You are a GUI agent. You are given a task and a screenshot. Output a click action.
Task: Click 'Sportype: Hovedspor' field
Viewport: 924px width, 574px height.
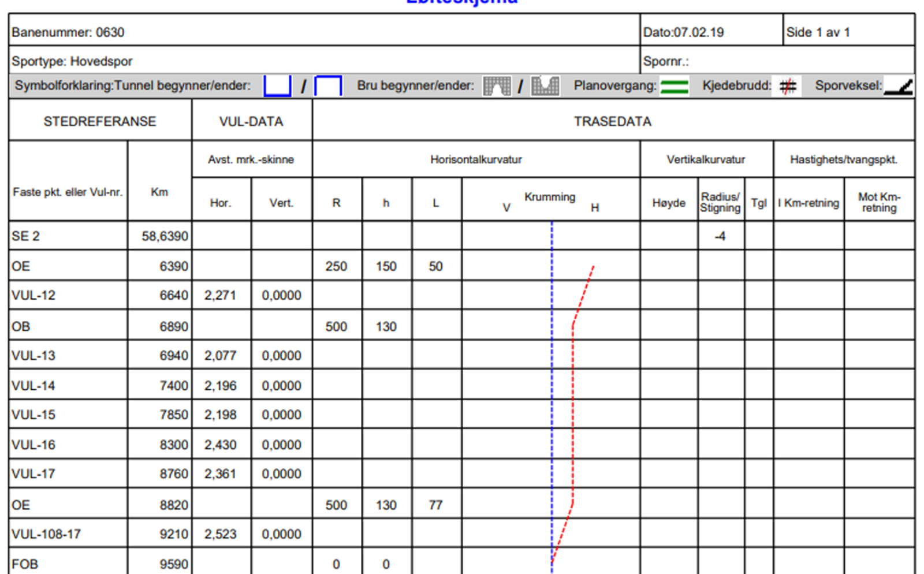[x=72, y=61]
